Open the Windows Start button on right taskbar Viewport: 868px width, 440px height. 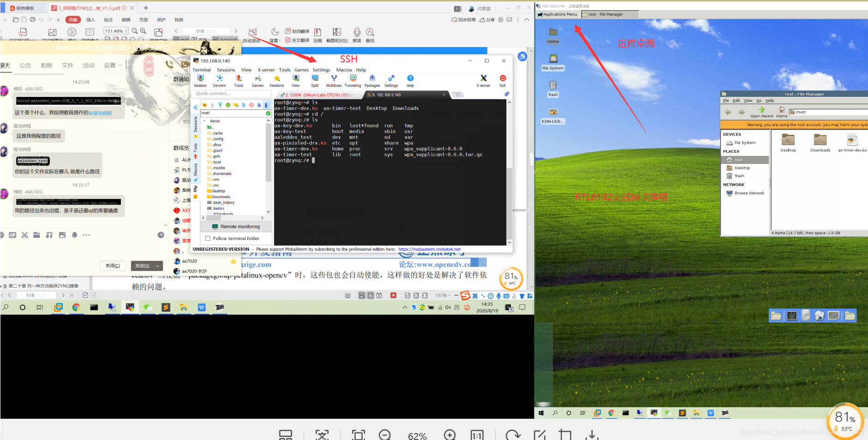541,413
